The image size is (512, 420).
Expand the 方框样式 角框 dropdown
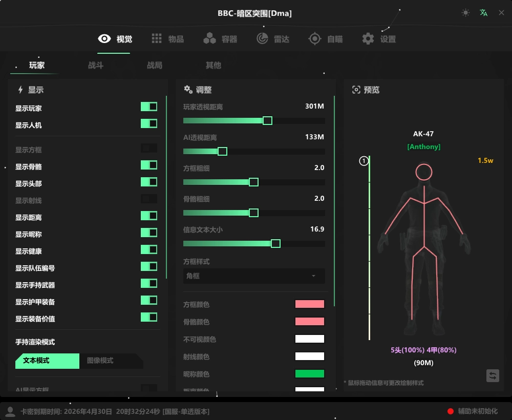(254, 276)
